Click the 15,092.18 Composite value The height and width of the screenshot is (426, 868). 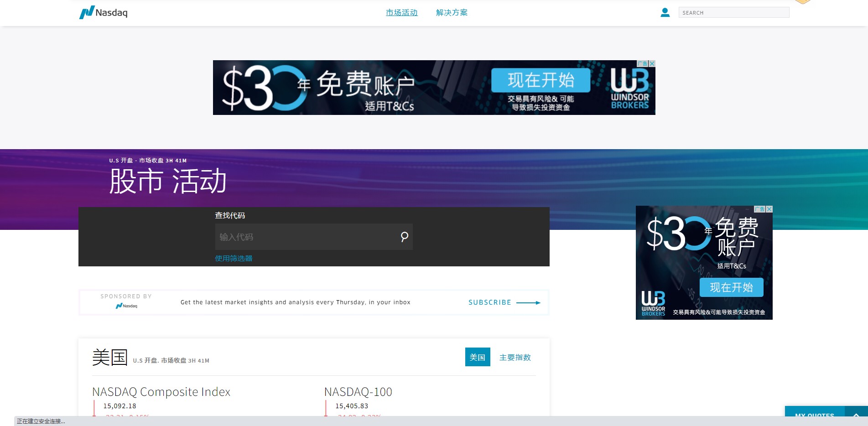pyautogui.click(x=120, y=406)
